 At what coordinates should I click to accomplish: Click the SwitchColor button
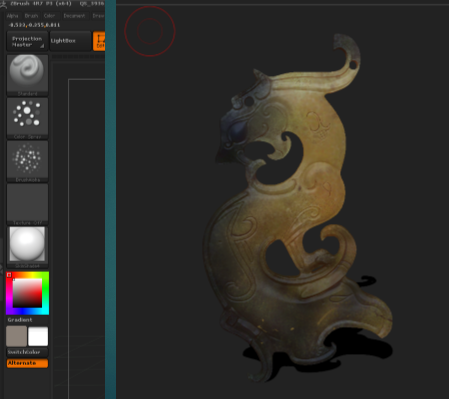tap(27, 352)
